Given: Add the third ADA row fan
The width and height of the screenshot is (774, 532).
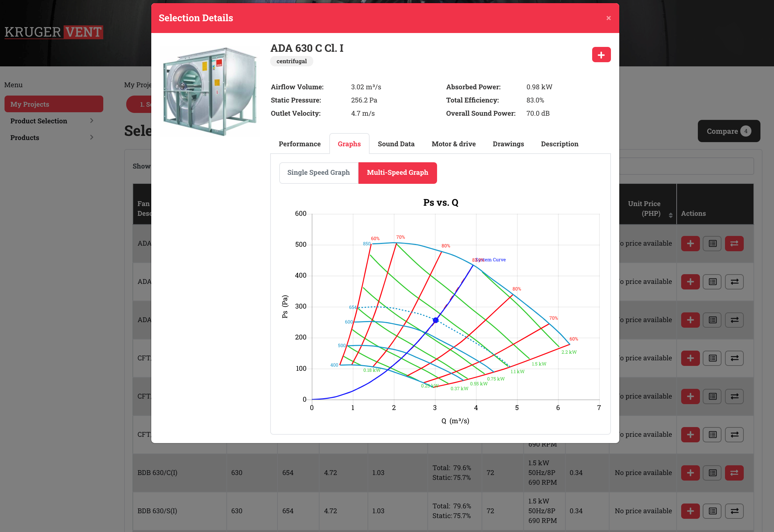Looking at the screenshot, I should pyautogui.click(x=690, y=320).
